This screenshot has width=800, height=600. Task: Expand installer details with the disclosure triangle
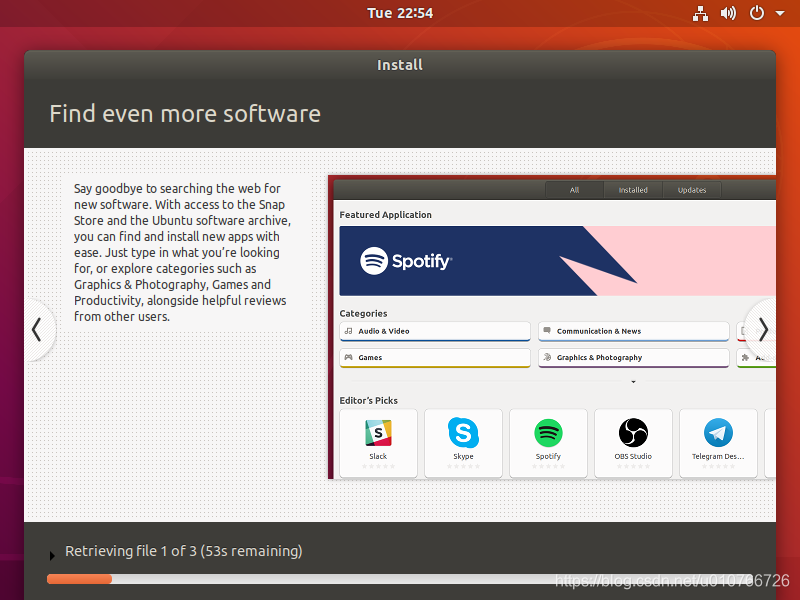tap(52, 556)
